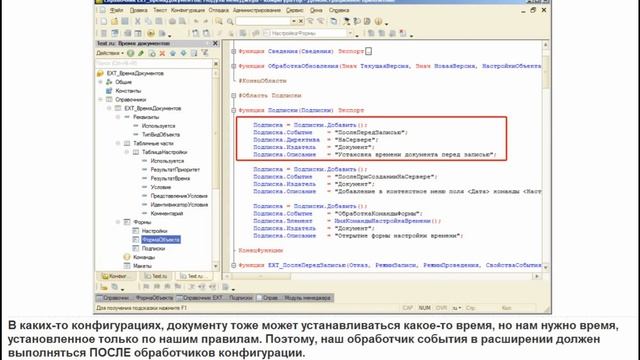Select ПредставлениеУсловия in the tree

click(179, 196)
